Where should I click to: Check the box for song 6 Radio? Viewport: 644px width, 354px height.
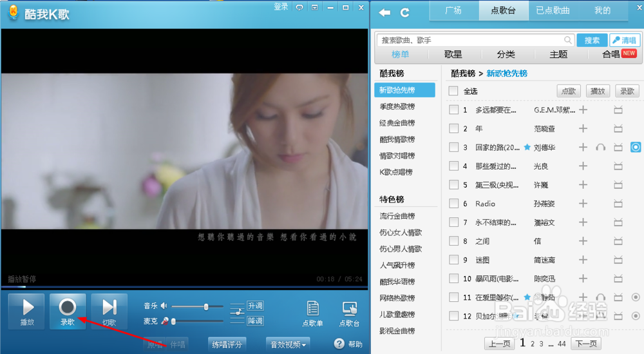pos(454,204)
